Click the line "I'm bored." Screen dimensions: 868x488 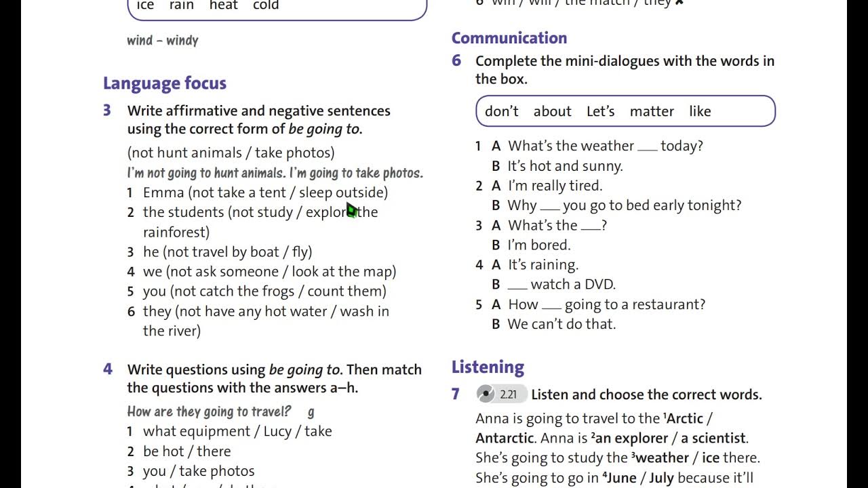pyautogui.click(x=539, y=245)
